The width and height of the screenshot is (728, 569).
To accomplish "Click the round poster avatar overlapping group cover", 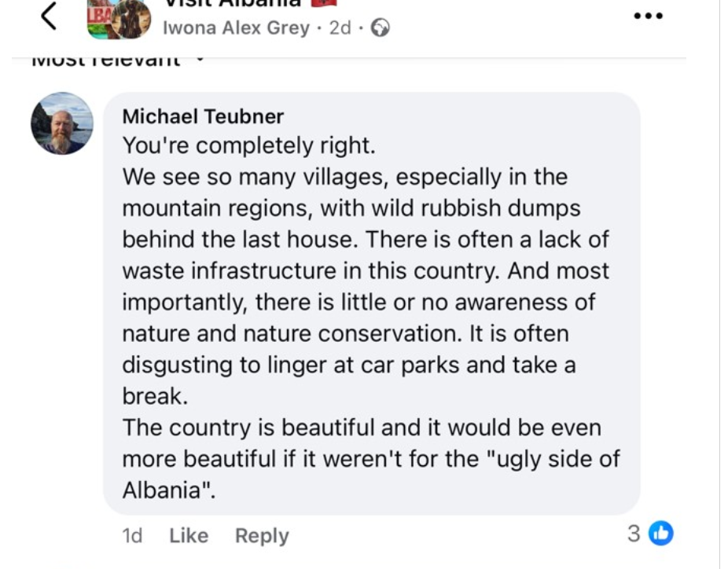I will [x=131, y=20].
